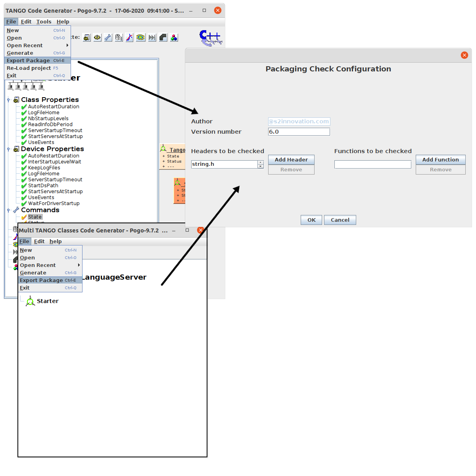Choose Open in Multi Classes File menu
The width and height of the screenshot is (476, 476).
[x=50, y=257]
